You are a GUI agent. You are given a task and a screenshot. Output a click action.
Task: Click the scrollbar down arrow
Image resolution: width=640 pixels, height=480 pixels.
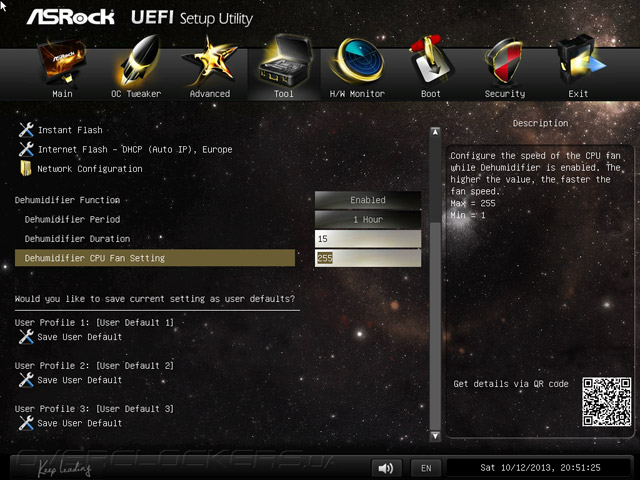pos(436,436)
